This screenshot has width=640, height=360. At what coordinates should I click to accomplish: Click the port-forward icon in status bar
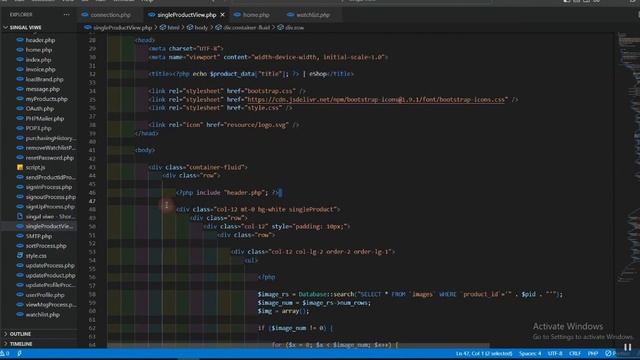pos(19,353)
